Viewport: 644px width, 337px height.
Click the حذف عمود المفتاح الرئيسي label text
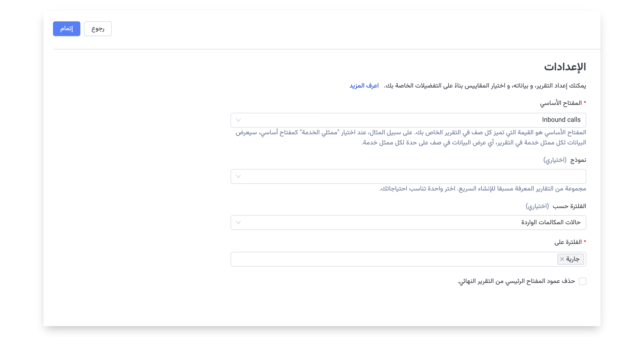pyautogui.click(x=516, y=281)
